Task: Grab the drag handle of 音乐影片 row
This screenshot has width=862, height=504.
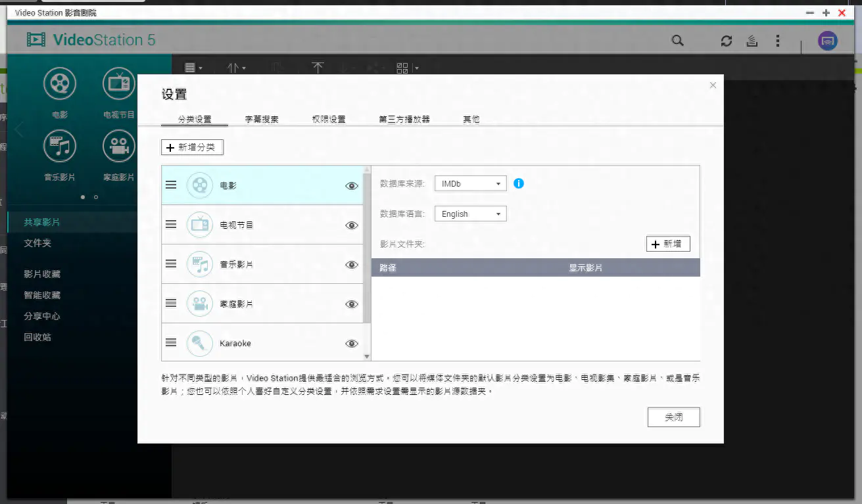Action: tap(171, 264)
